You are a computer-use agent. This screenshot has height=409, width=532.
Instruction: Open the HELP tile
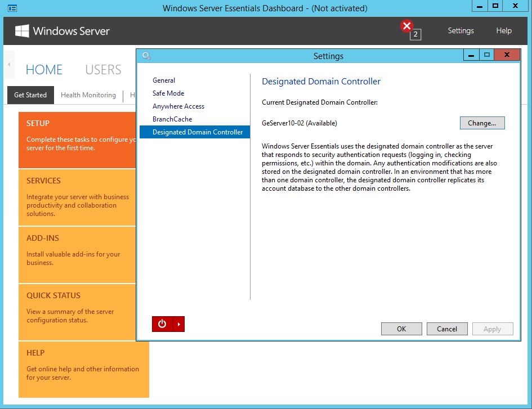84,370
